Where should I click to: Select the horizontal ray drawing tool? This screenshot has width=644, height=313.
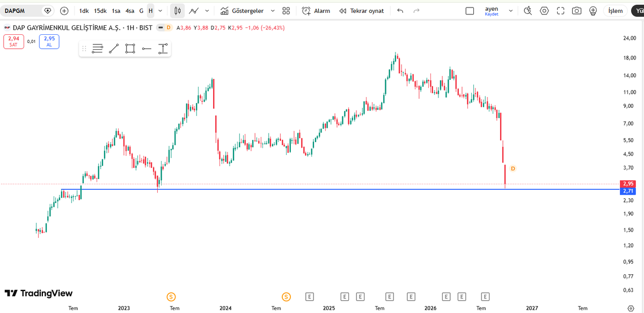[147, 49]
